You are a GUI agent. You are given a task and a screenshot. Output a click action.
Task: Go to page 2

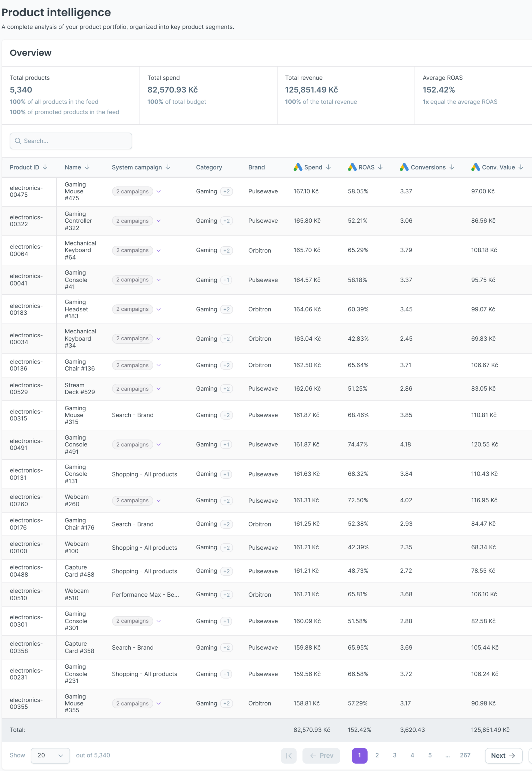point(377,755)
